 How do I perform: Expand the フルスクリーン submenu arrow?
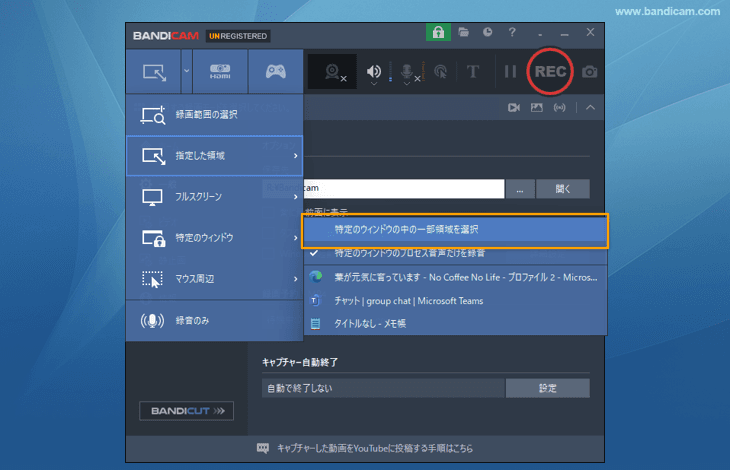[296, 197]
